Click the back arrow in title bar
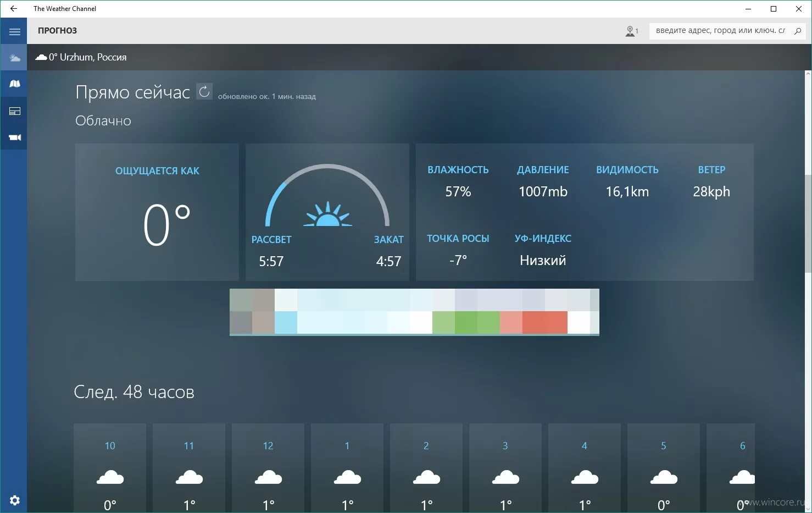Image resolution: width=812 pixels, height=513 pixels. 14,9
